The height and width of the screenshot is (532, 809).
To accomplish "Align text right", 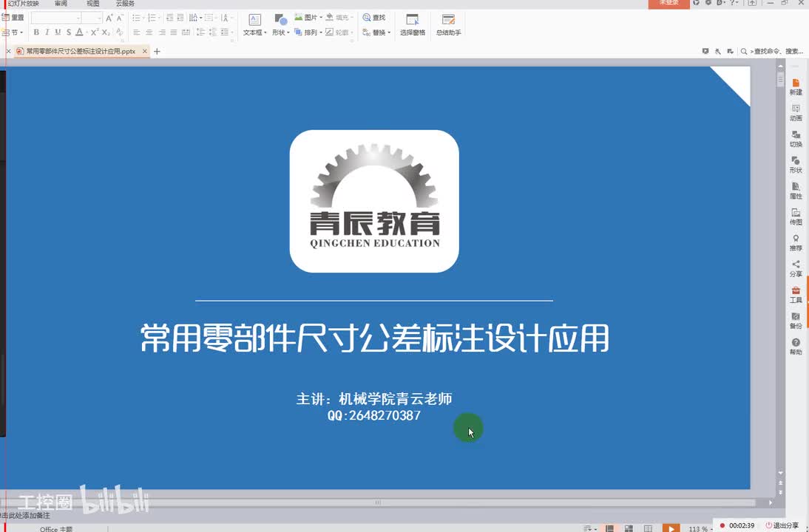I will click(x=161, y=32).
